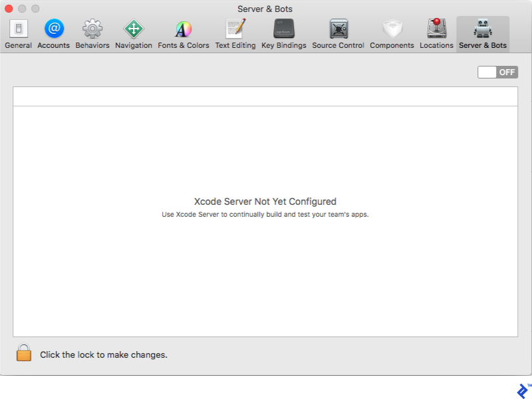
Task: Open the Components icon
Action: click(392, 29)
